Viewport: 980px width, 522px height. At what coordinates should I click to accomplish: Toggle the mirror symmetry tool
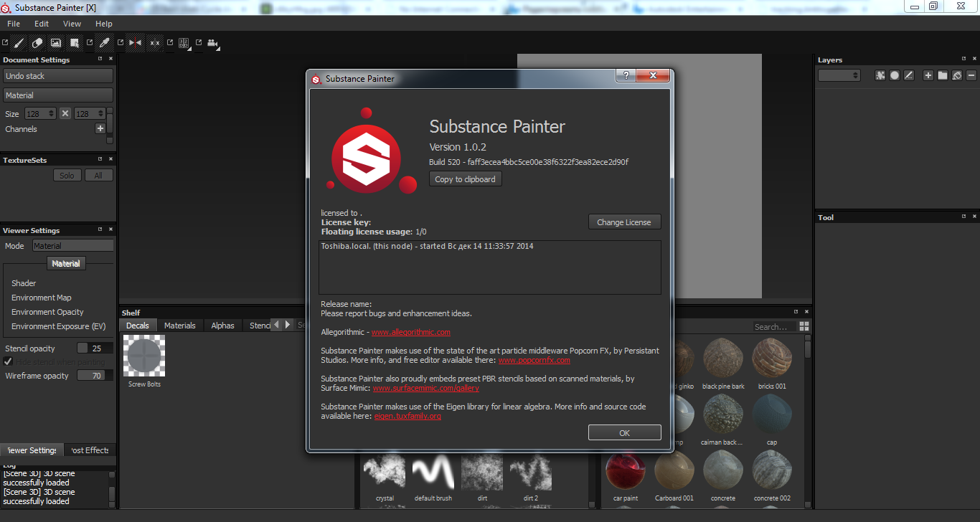coord(135,43)
